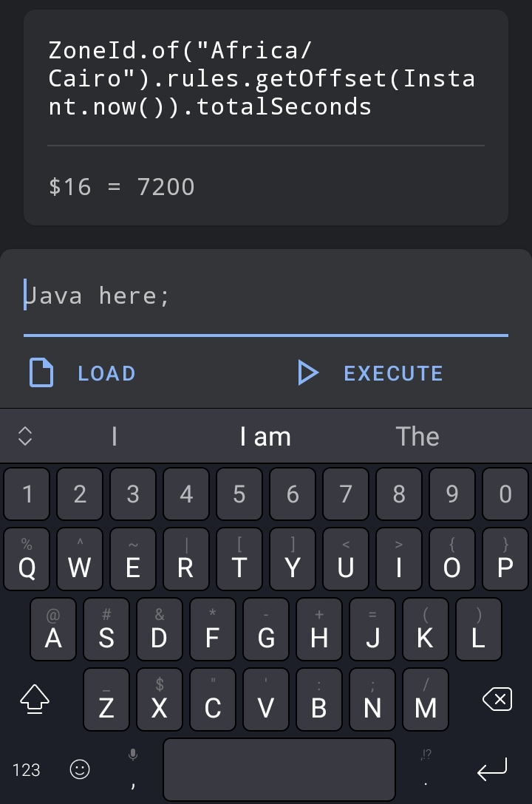Tap the shift arrow key icon
This screenshot has width=532, height=804.
tap(34, 699)
